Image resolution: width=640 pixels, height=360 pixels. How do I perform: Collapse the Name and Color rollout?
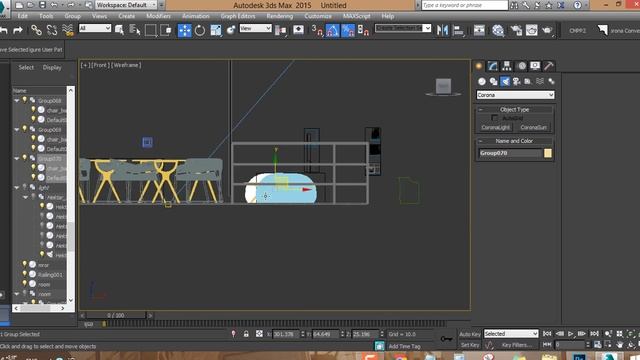coord(481,141)
